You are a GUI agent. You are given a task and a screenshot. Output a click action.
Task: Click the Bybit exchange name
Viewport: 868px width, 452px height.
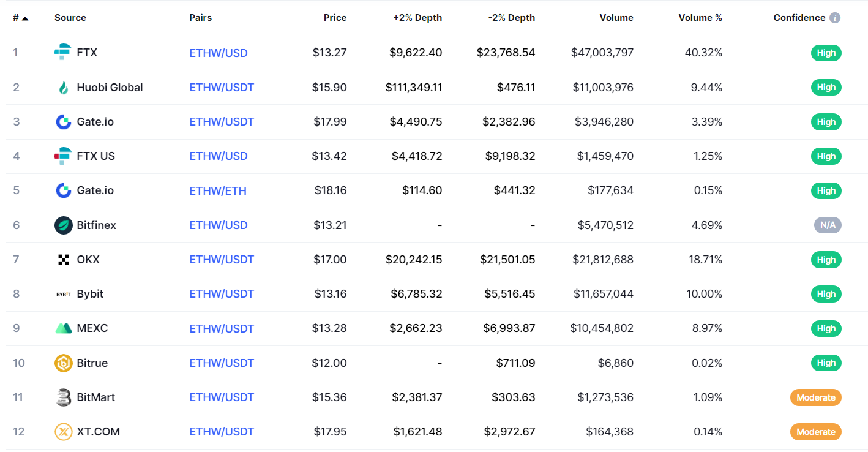click(90, 294)
